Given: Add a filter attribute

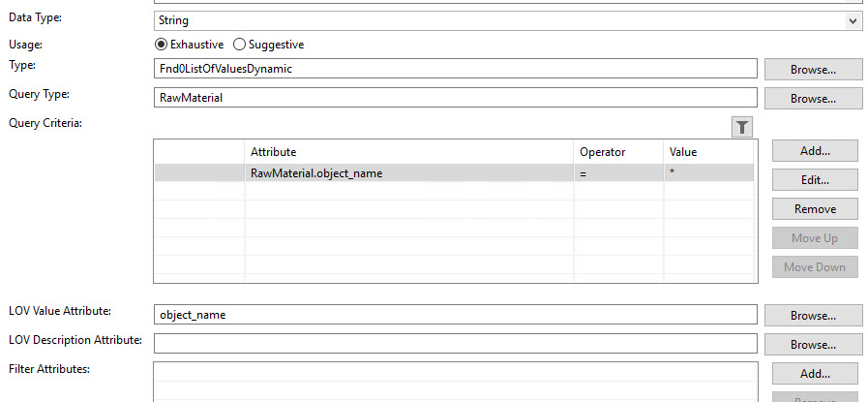Looking at the screenshot, I should (x=815, y=374).
